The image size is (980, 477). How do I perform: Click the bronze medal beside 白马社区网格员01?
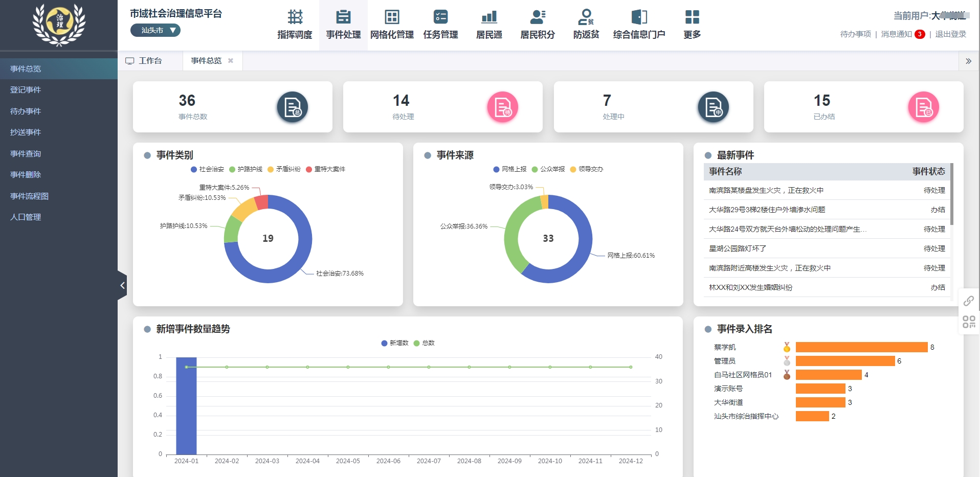coord(787,375)
